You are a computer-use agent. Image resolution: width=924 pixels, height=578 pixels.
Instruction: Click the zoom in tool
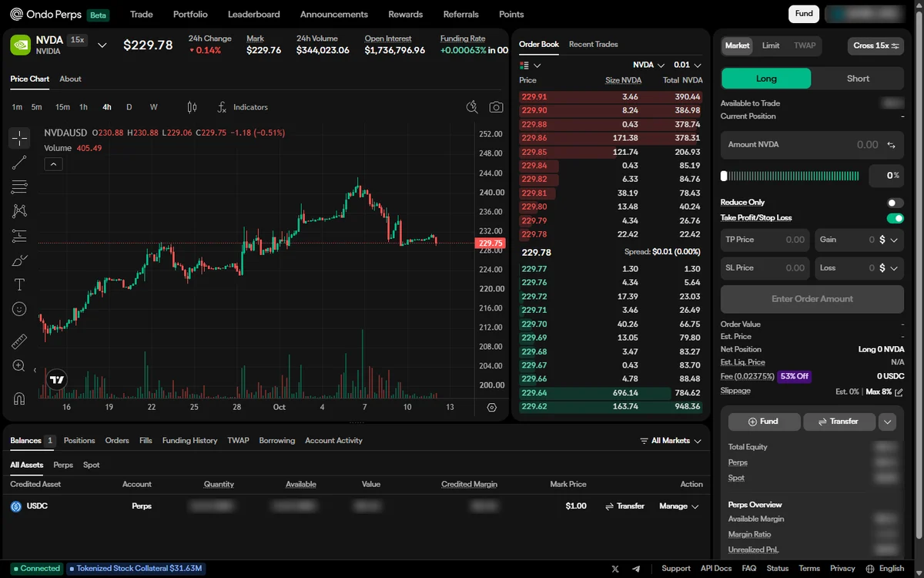[x=19, y=366]
